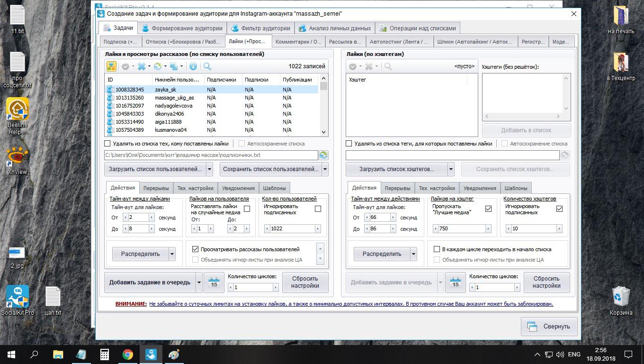
Task: Select цап.txt file on desktop
Action: pos(53,301)
